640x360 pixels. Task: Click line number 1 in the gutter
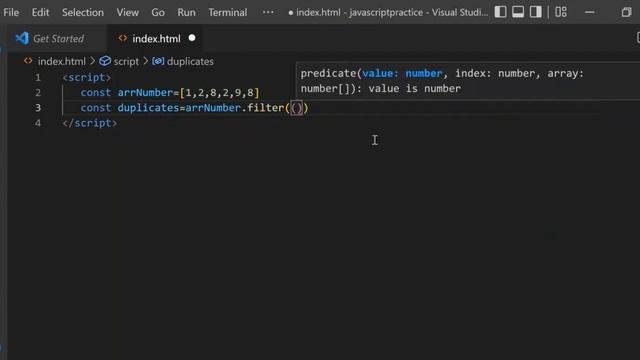pyautogui.click(x=38, y=78)
